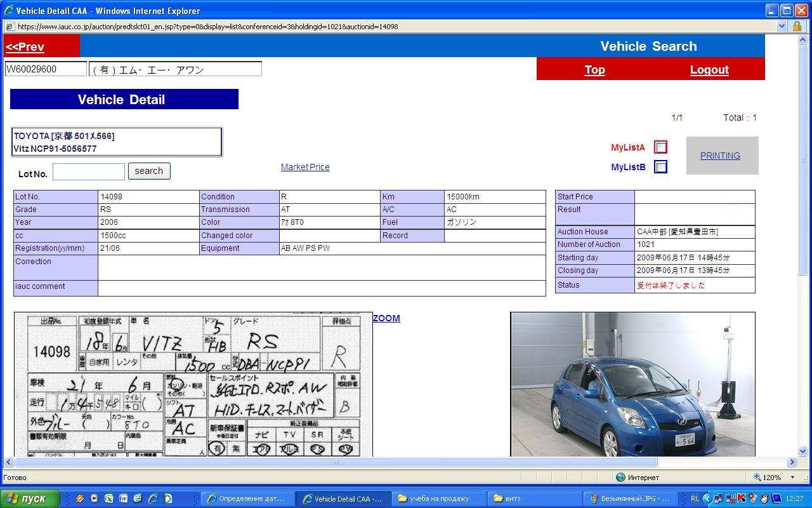Open 'витз' folder window from taskbar

click(x=534, y=498)
